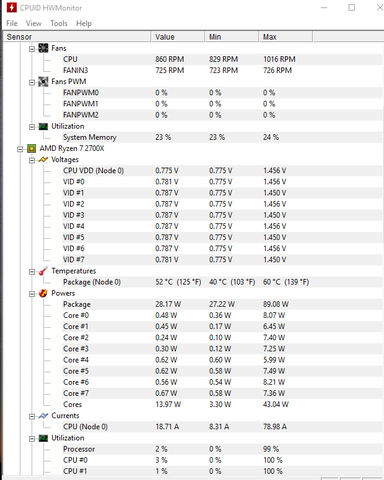The image size is (384, 480).
Task: Click the Max column header
Action: [286, 37]
